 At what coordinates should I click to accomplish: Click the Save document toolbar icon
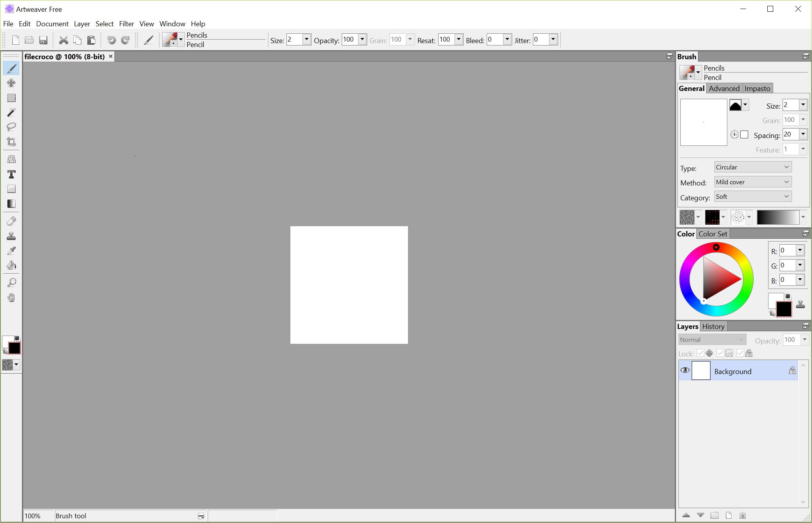(43, 40)
